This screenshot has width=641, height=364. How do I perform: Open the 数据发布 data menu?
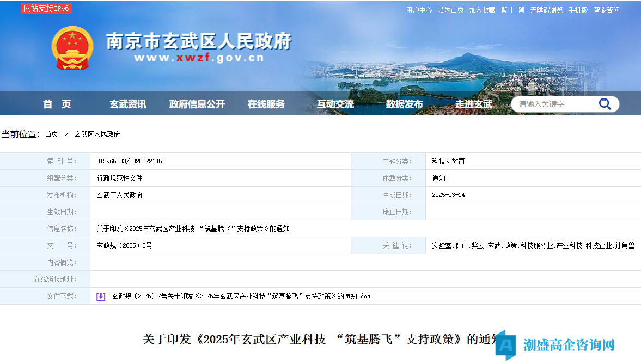404,104
